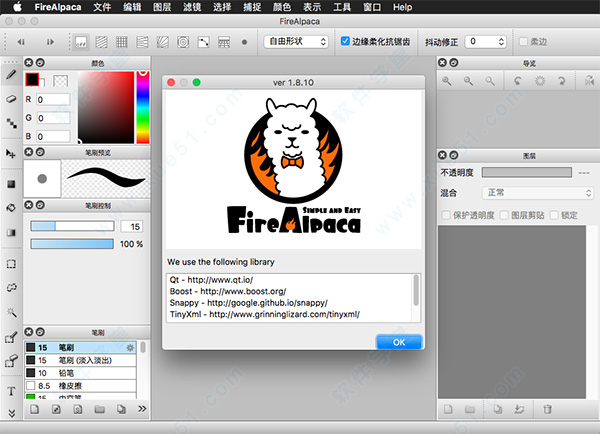Add new layer folder
Screen dimensions: 600x434
tap(470, 409)
